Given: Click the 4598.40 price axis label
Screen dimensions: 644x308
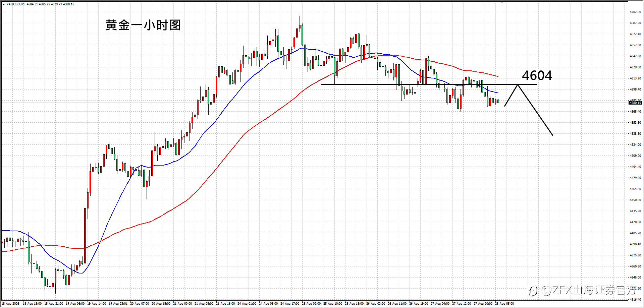Looking at the screenshot, I should click(x=635, y=89).
